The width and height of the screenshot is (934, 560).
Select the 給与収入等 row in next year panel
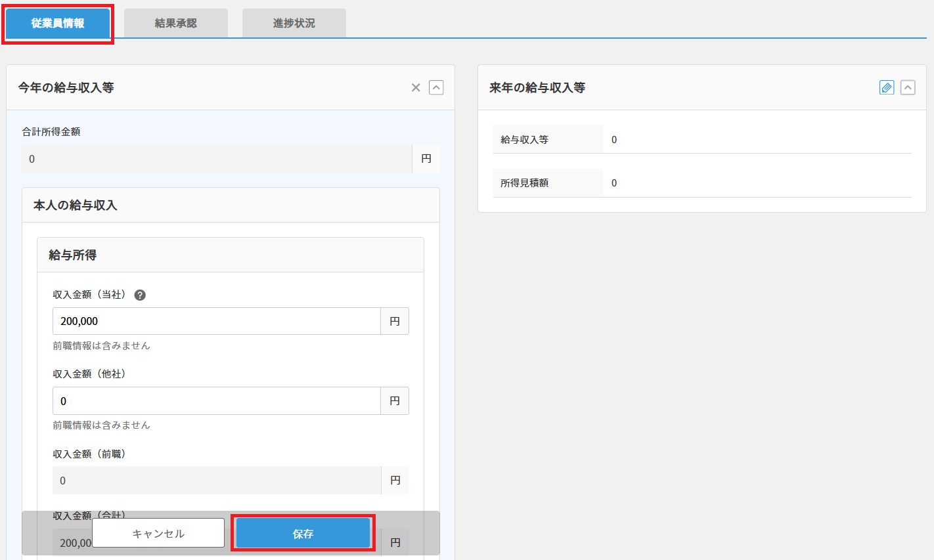(701, 140)
